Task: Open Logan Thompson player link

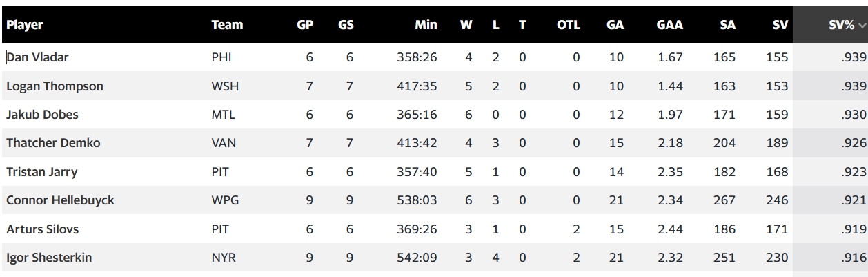Action: (x=55, y=86)
